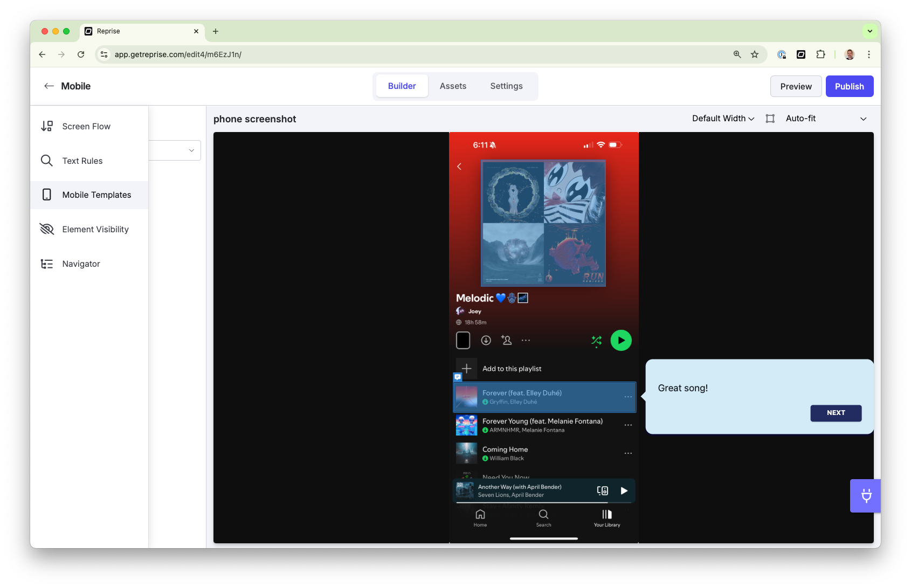This screenshot has width=911, height=588.
Task: Open the Auto-fit dropdown
Action: click(x=826, y=119)
